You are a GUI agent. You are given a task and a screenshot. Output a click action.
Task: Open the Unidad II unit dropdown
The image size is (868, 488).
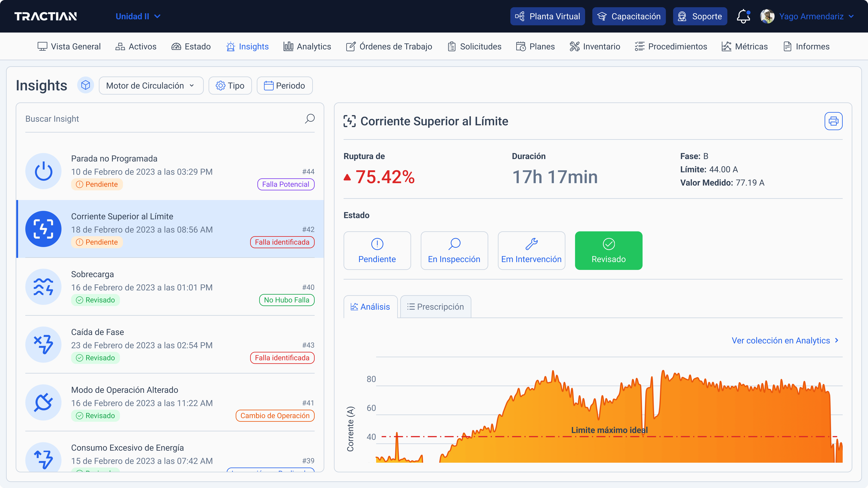pyautogui.click(x=138, y=16)
